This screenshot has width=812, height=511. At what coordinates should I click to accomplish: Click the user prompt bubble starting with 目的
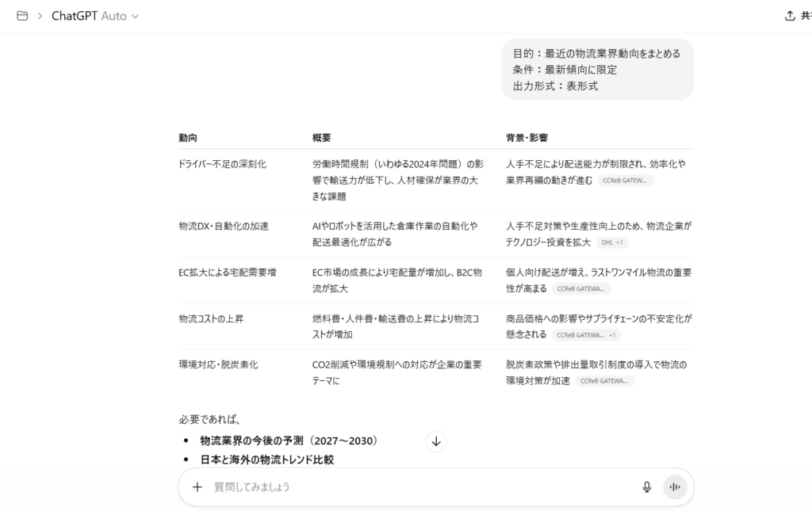596,70
